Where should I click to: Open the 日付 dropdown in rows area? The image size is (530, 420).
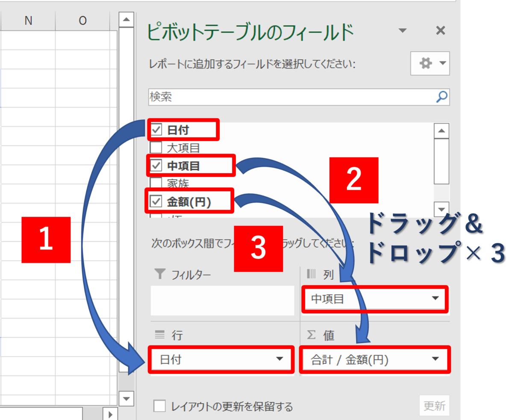point(280,359)
